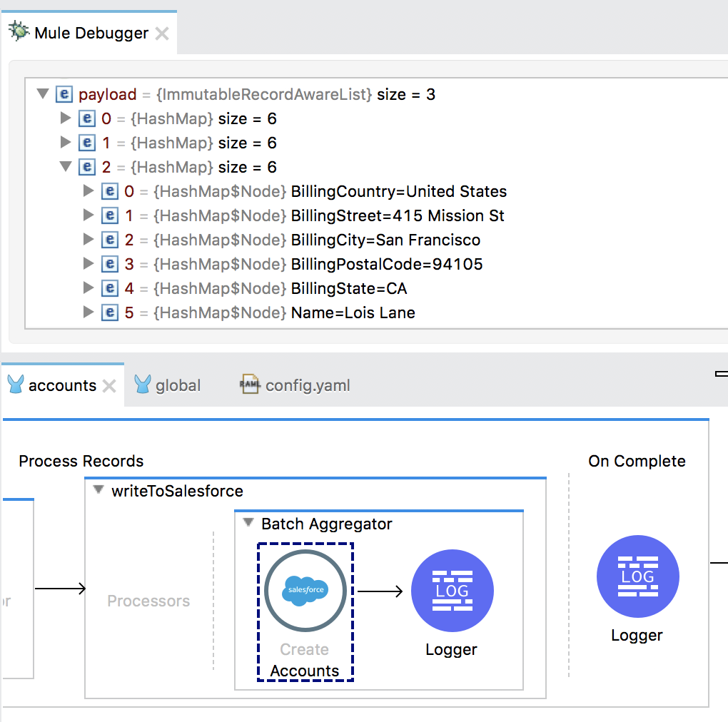Expand the BillingState node

click(89, 288)
